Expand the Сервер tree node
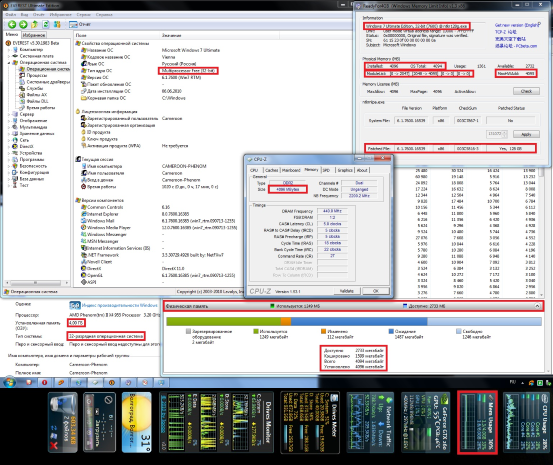553x465 pixels. coord(9,114)
